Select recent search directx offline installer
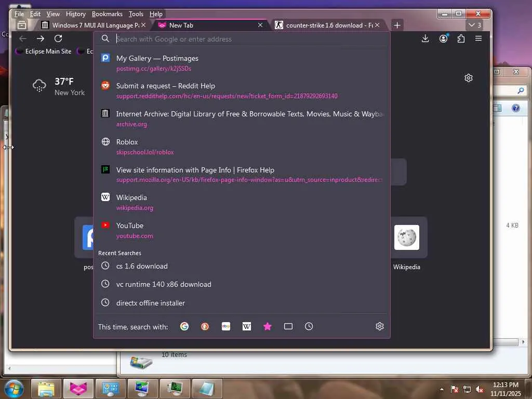The height and width of the screenshot is (399, 532). [242, 303]
